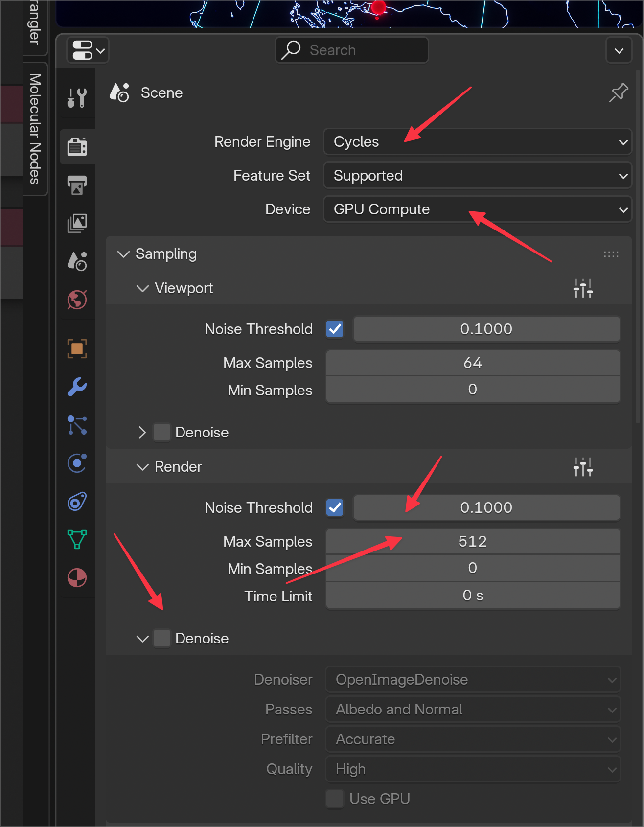Click Render Noise Threshold value 0.1000

[486, 507]
